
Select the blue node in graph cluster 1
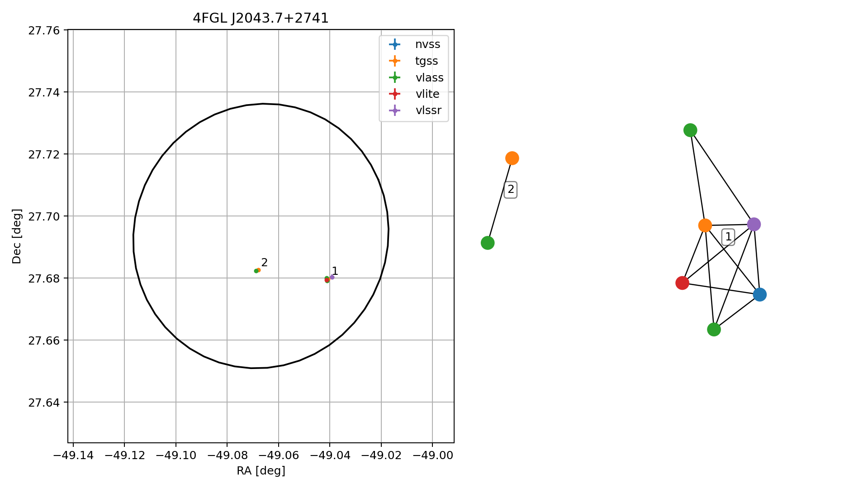pyautogui.click(x=759, y=295)
